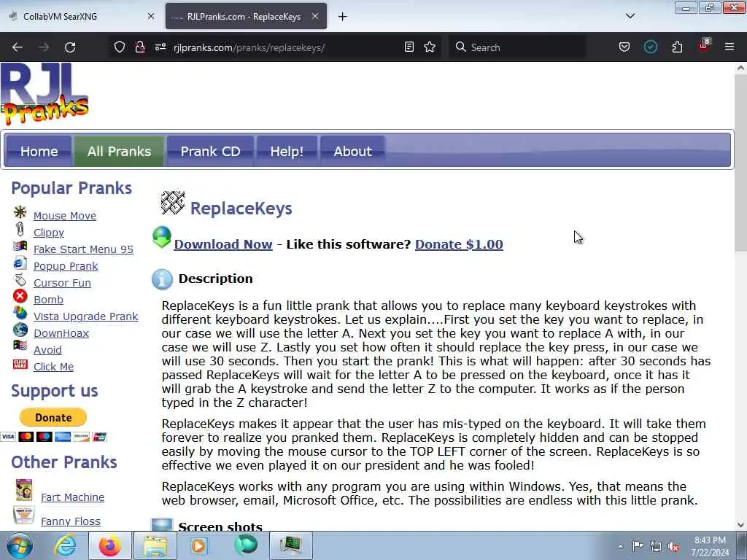Image resolution: width=747 pixels, height=560 pixels.
Task: Open the DownHoax link
Action: click(x=61, y=332)
